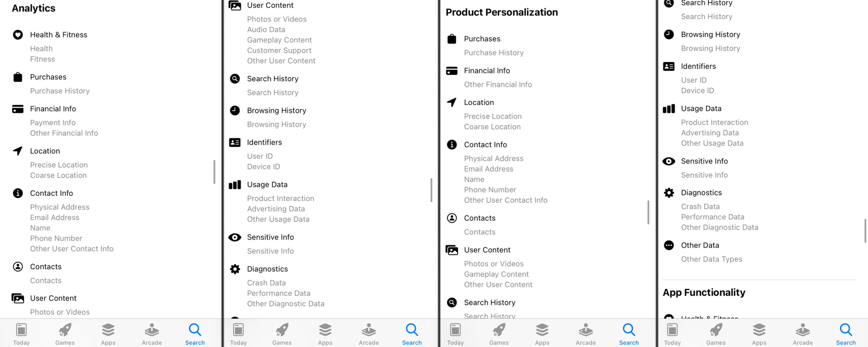Click the App Functionality section heading
The width and height of the screenshot is (868, 347).
[704, 292]
